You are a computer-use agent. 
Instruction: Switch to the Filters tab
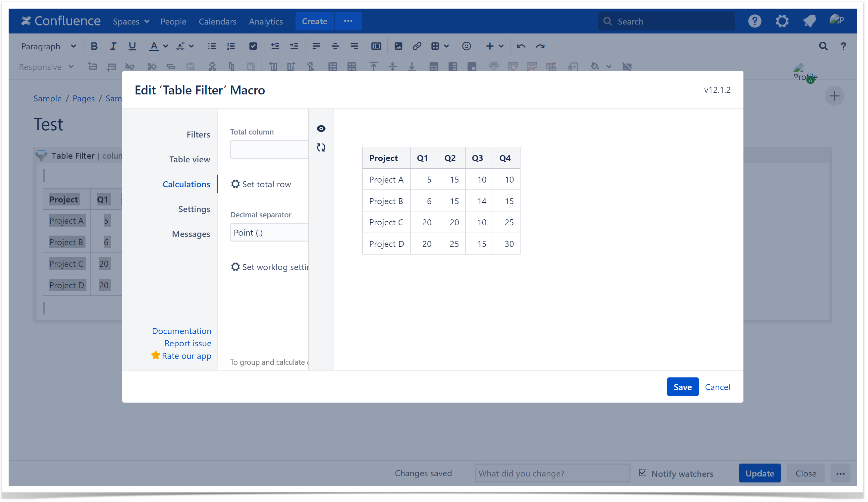(x=198, y=135)
